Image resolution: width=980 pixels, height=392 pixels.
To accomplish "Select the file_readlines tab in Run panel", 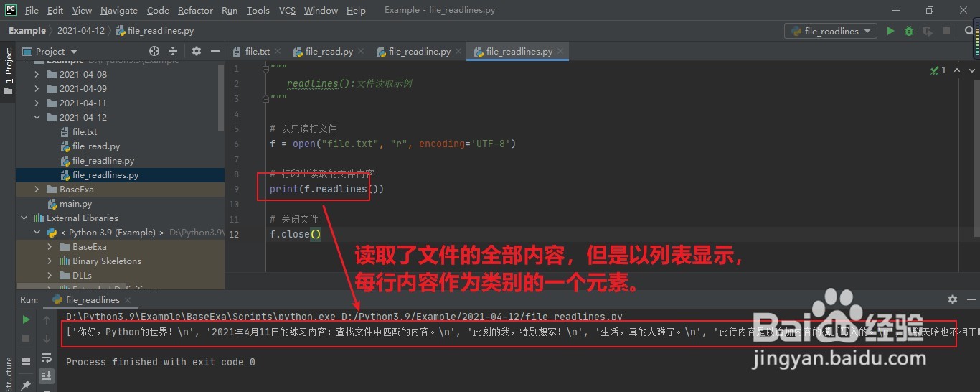I will click(92, 300).
